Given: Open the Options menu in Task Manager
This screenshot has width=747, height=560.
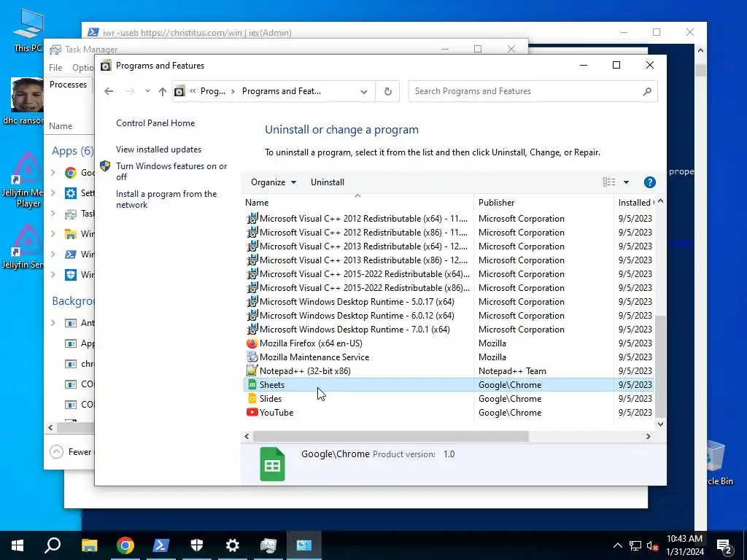Looking at the screenshot, I should click(83, 68).
